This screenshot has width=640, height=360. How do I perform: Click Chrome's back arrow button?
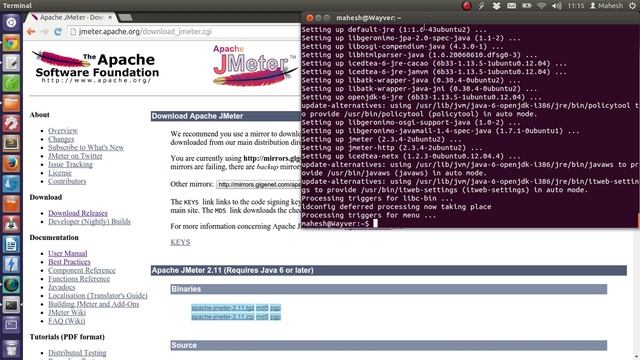pyautogui.click(x=31, y=32)
